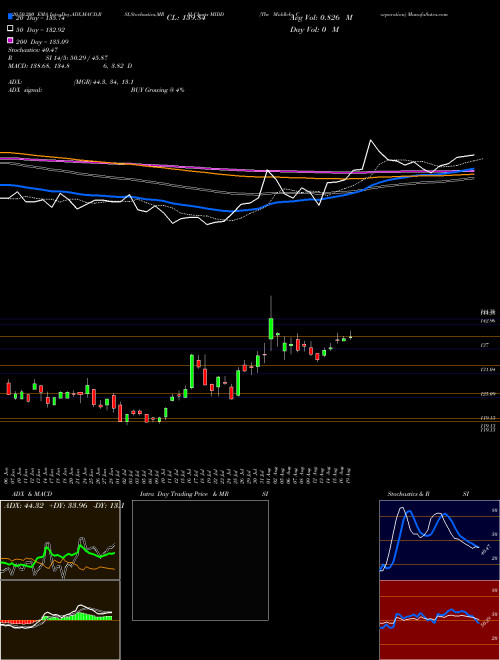
Task: Click the 'BUY Growing @ 4%' ADX signal
Action: click(x=157, y=90)
